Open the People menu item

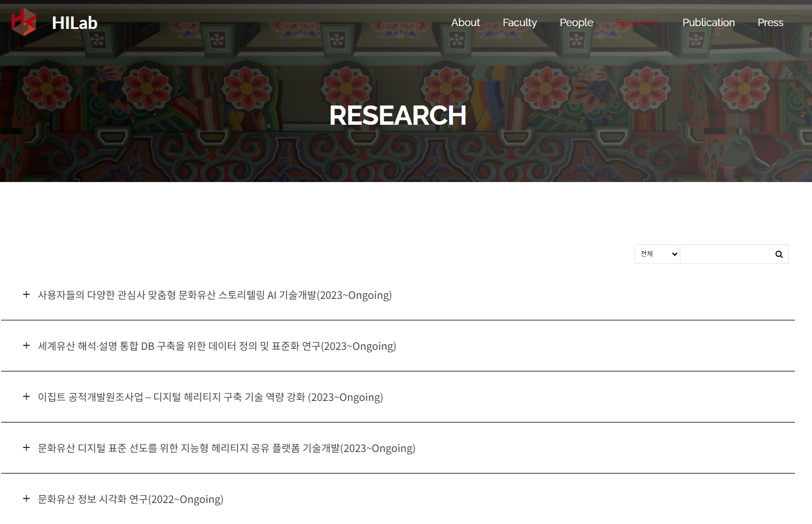coord(576,23)
